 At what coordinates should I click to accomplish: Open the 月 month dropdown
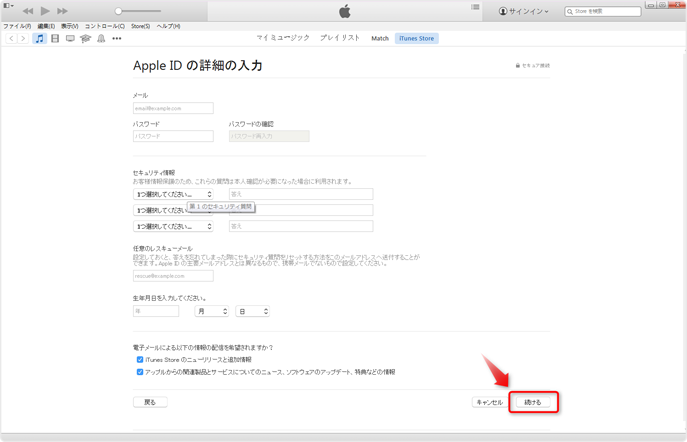(x=212, y=311)
